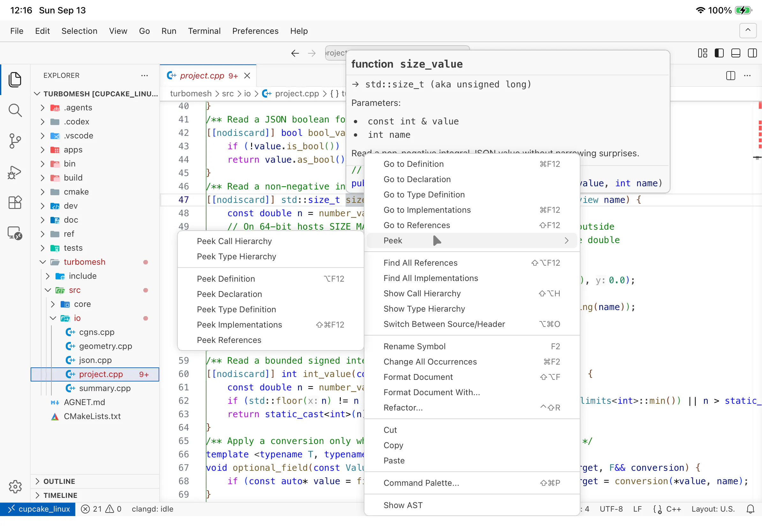Open the json.cpp file
Image resolution: width=762 pixels, height=532 pixels.
pos(94,360)
